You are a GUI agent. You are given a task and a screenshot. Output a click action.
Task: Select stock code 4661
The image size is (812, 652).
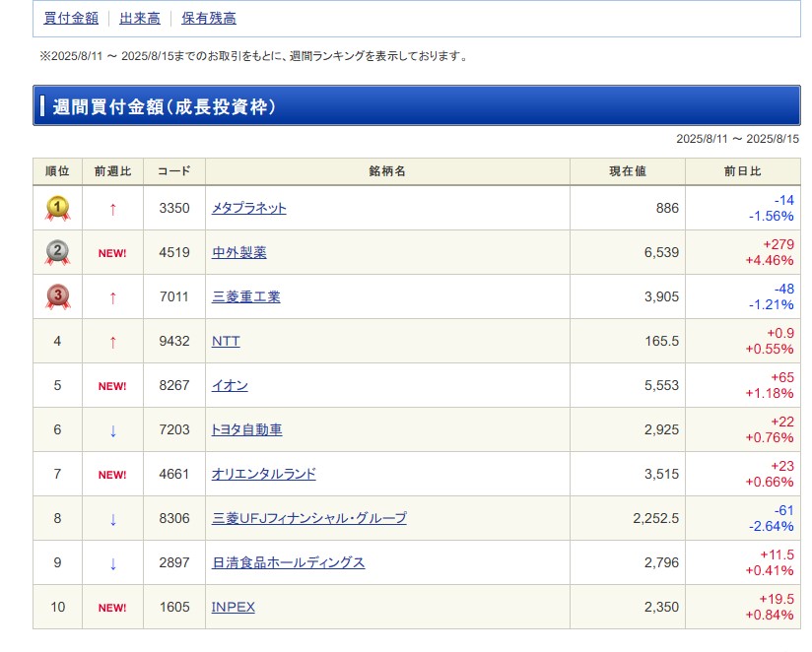[x=174, y=474]
